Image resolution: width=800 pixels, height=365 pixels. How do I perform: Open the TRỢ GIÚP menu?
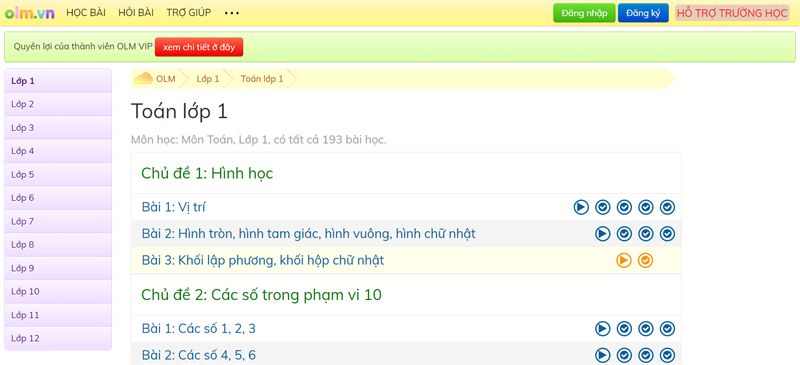[189, 13]
